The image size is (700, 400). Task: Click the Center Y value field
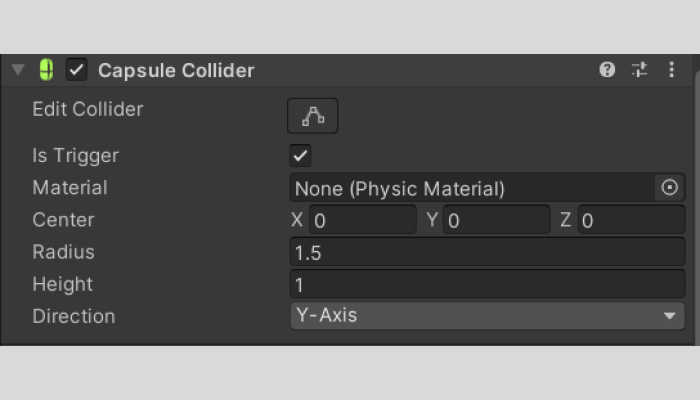coord(495,220)
